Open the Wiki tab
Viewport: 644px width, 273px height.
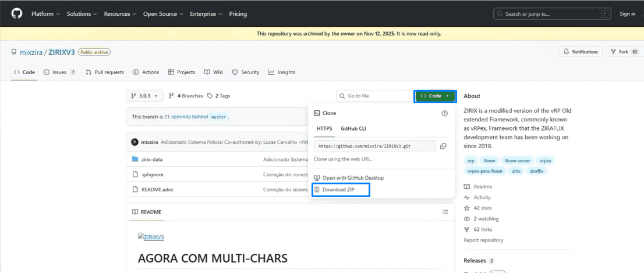214,72
